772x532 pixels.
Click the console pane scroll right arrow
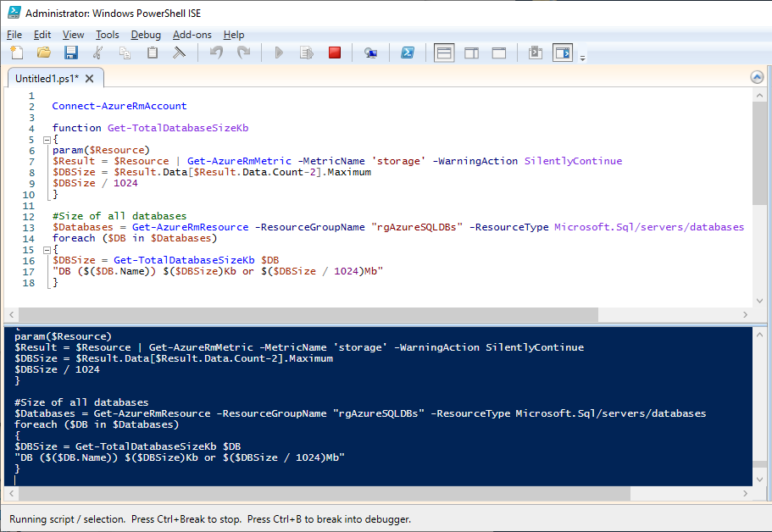tap(746, 493)
